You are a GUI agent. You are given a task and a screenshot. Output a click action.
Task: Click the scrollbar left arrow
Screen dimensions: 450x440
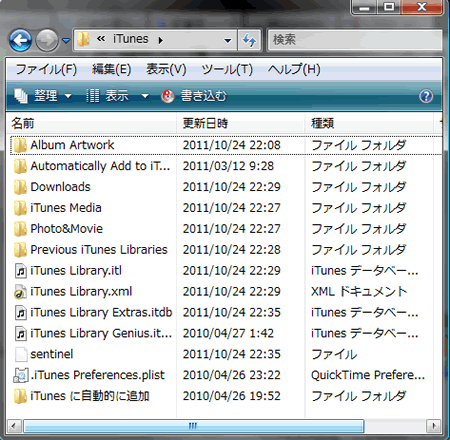[x=14, y=426]
